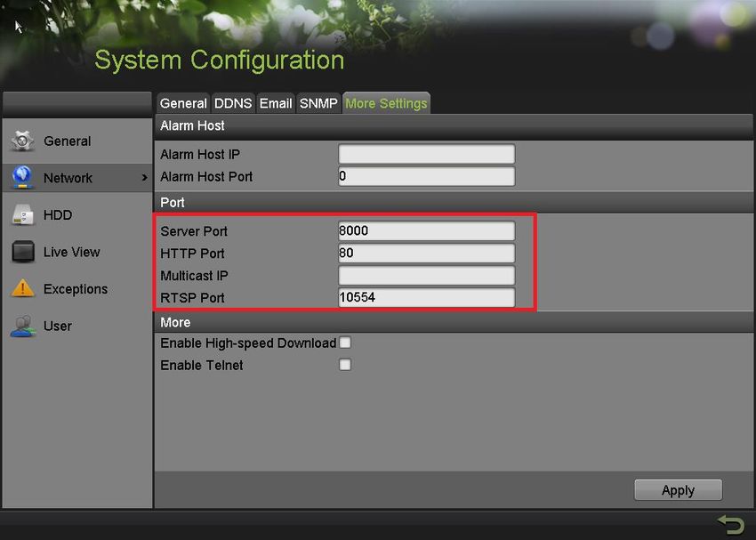This screenshot has height=540, width=756.
Task: Open the SNMP tab
Action: pos(318,103)
